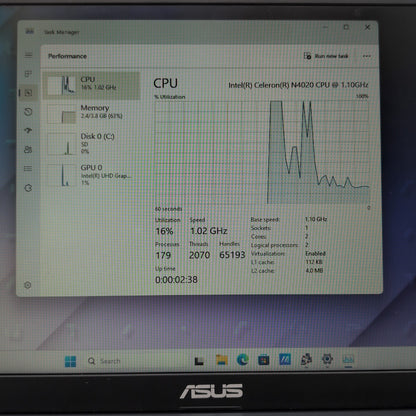
Task: Select the CPU performance item
Action: [91, 85]
